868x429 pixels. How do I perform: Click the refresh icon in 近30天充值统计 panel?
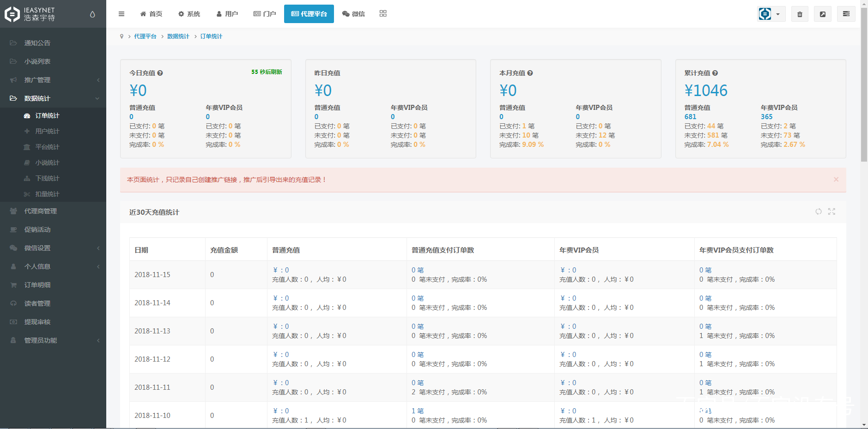(x=818, y=211)
